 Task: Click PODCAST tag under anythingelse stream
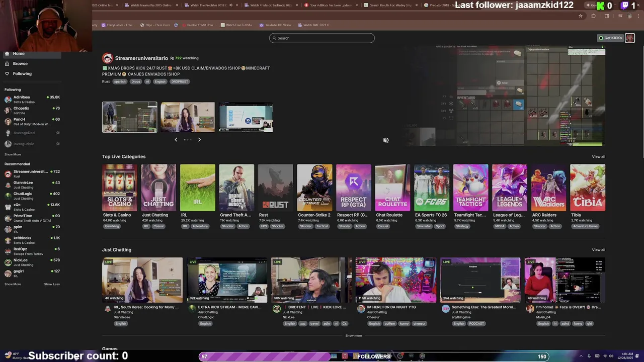point(476,324)
